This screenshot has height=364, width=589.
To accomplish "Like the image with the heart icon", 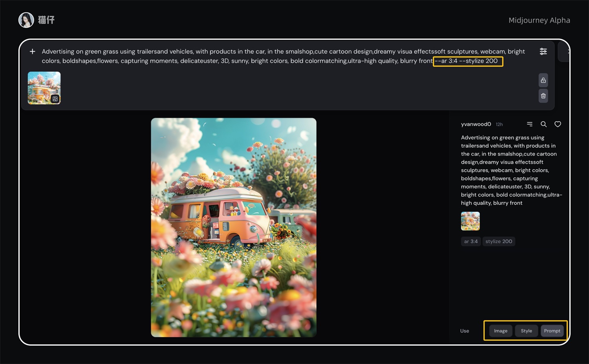I will click(x=558, y=124).
